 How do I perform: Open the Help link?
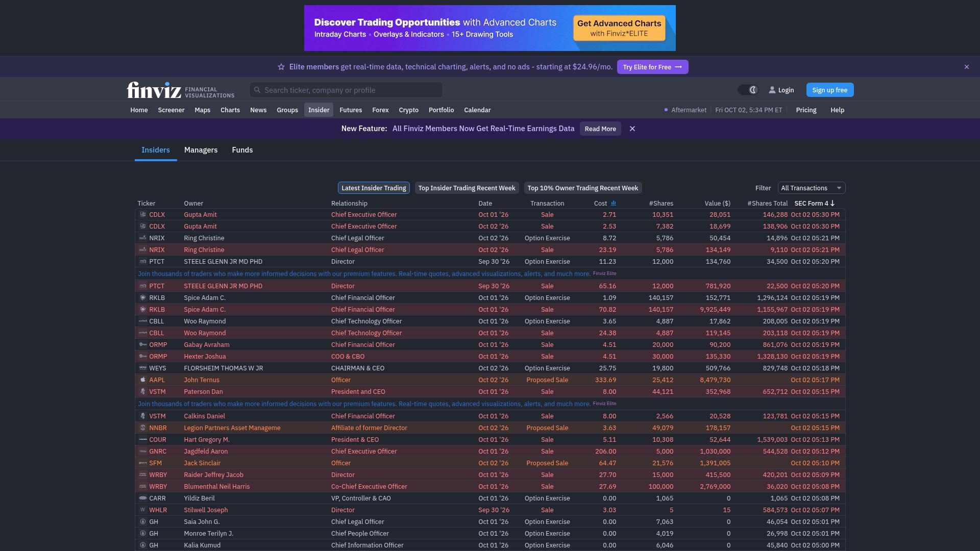[837, 110]
